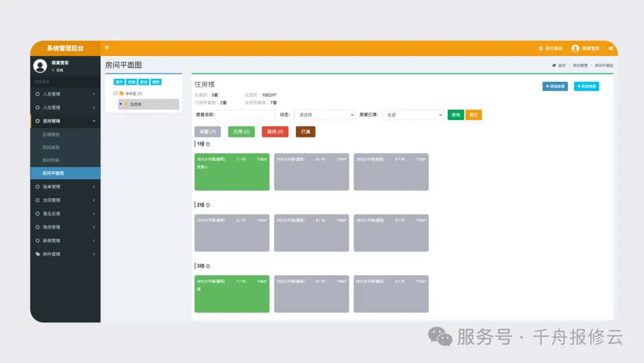Screen dimensions: 644x363
Task: Open the settings gears icon at top right
Action: 611,48
